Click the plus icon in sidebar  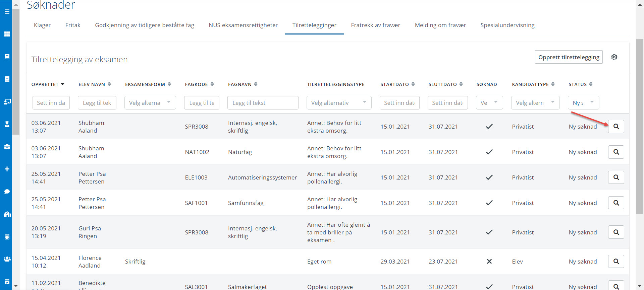point(7,169)
